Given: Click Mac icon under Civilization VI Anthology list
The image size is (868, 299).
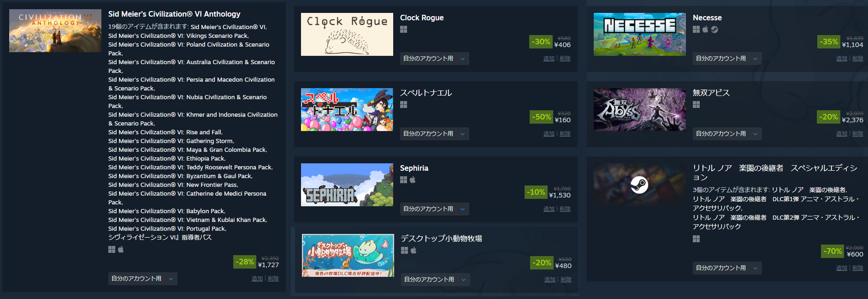Looking at the screenshot, I should point(121,249).
